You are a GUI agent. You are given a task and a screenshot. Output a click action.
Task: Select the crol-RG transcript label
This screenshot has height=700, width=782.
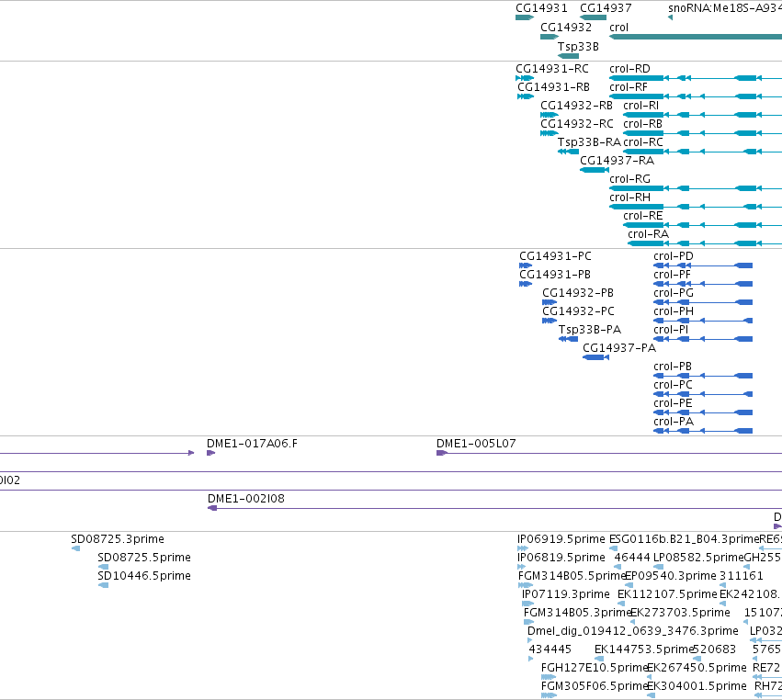point(629,179)
